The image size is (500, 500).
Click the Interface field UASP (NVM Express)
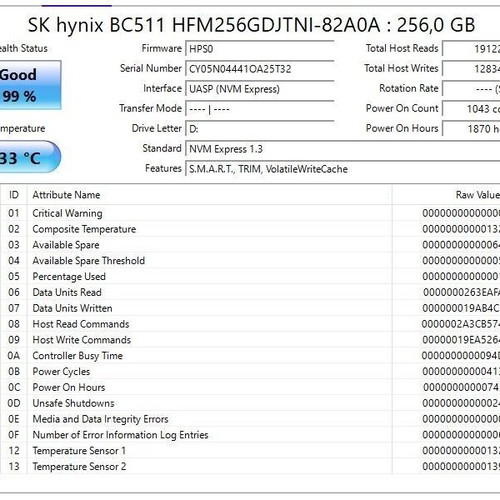point(260,89)
